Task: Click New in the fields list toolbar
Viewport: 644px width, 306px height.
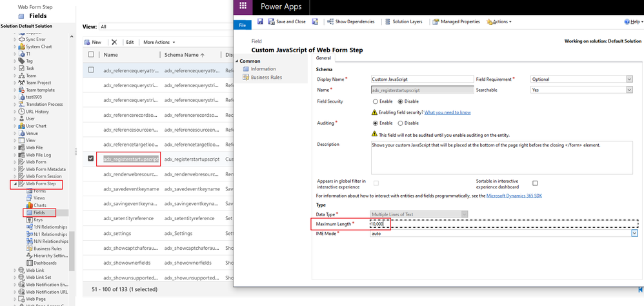Action: [93, 43]
